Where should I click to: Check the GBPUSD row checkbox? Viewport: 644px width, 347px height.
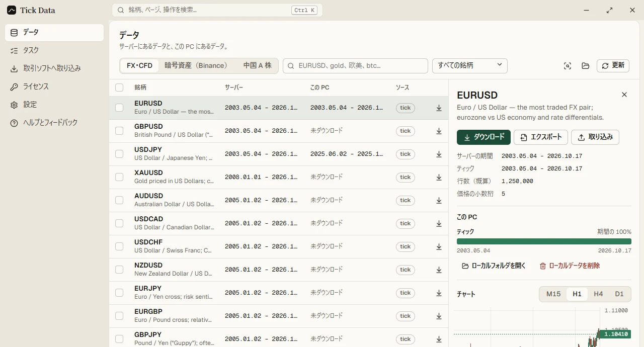coord(119,131)
